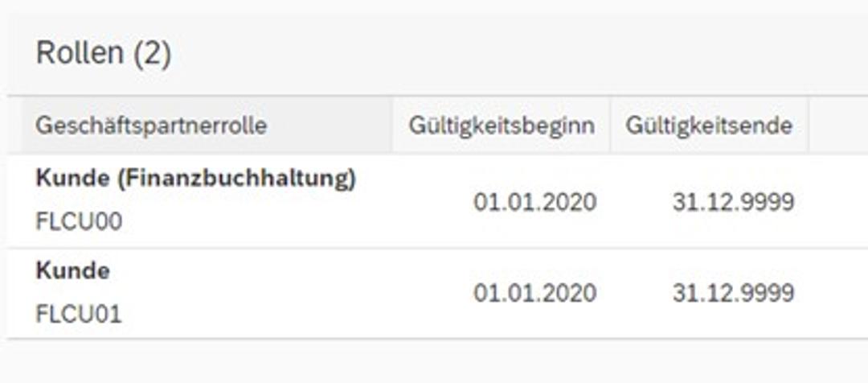Screen dimensions: 868x383
Task: Click the 31.12.9999 end date for FLCU01
Action: click(x=734, y=293)
